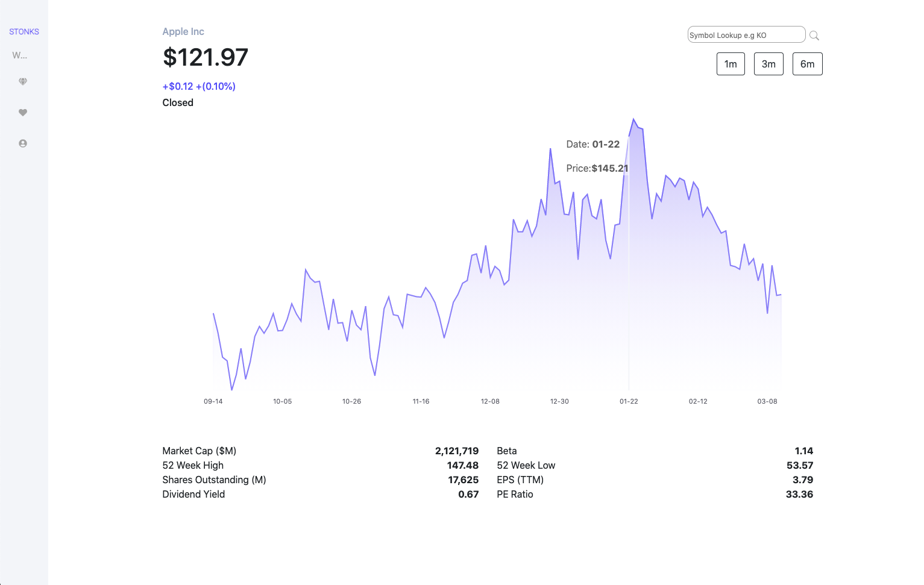The height and width of the screenshot is (585, 924).
Task: Click the Shares Outstanding (M) label
Action: click(214, 480)
